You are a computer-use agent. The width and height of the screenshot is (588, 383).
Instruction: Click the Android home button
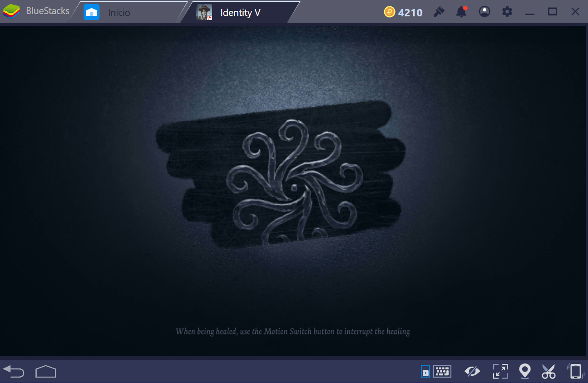click(45, 371)
